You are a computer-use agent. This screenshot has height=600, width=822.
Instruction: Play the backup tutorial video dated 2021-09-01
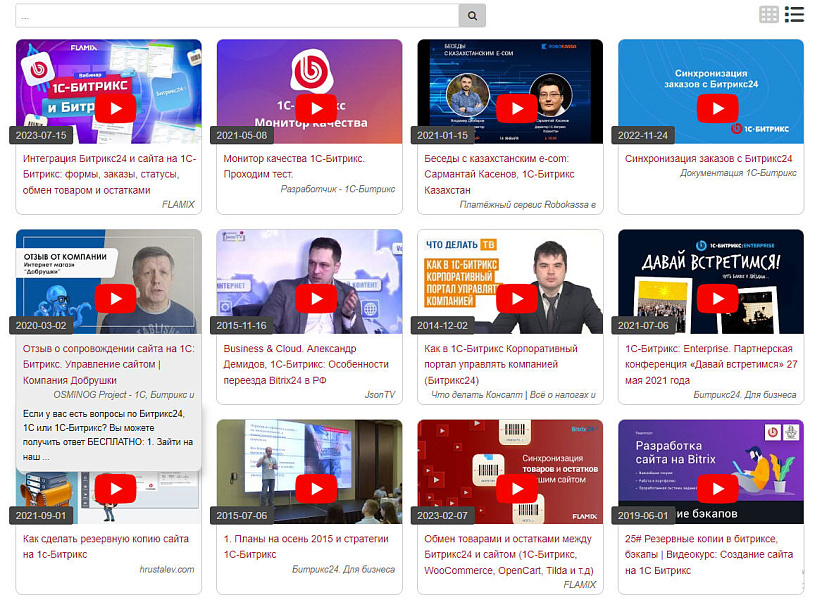[114, 489]
